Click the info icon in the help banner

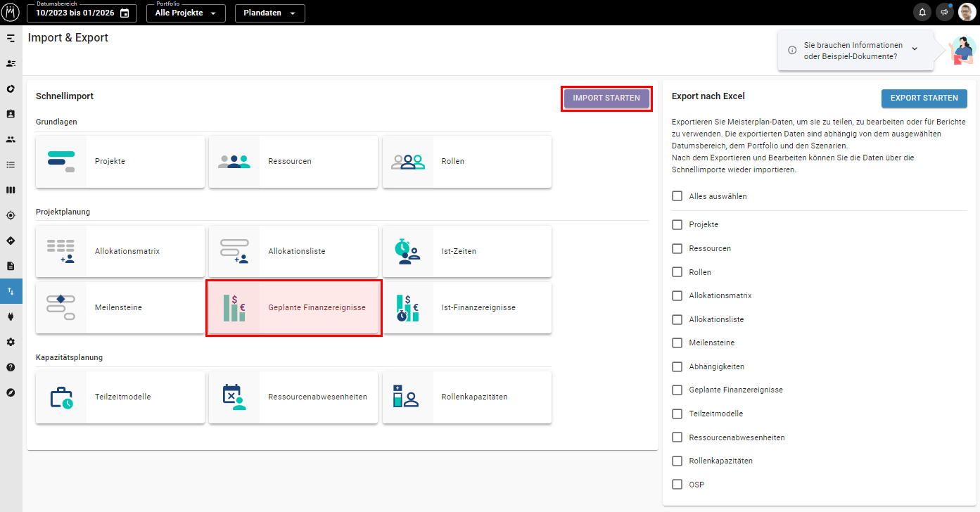coord(792,50)
